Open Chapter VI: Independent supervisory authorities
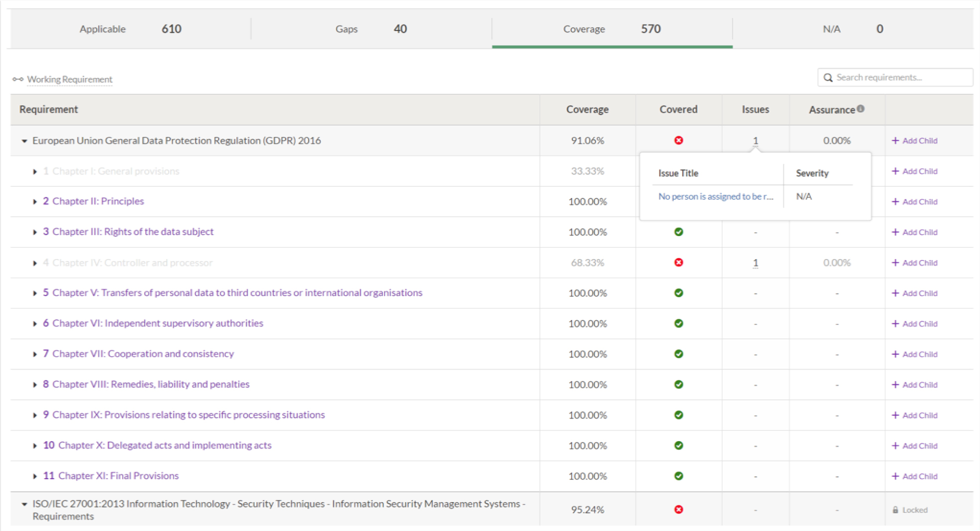The width and height of the screenshot is (980, 531). (x=158, y=323)
